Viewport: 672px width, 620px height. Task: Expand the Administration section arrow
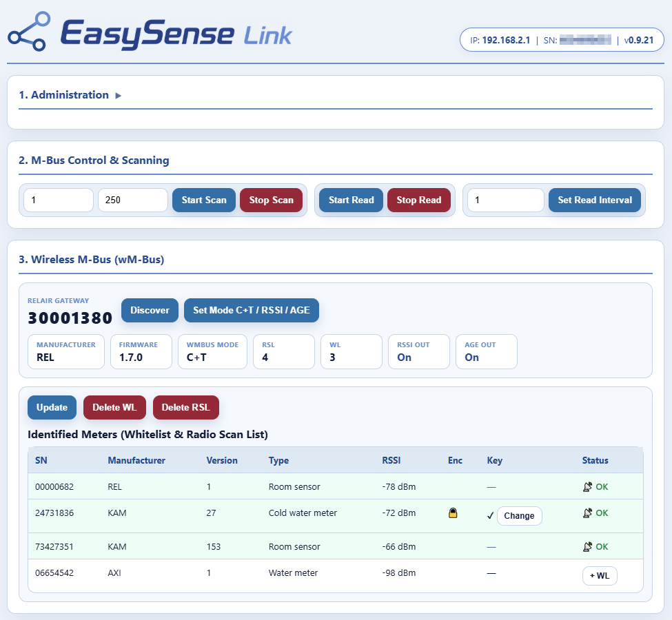click(x=119, y=96)
